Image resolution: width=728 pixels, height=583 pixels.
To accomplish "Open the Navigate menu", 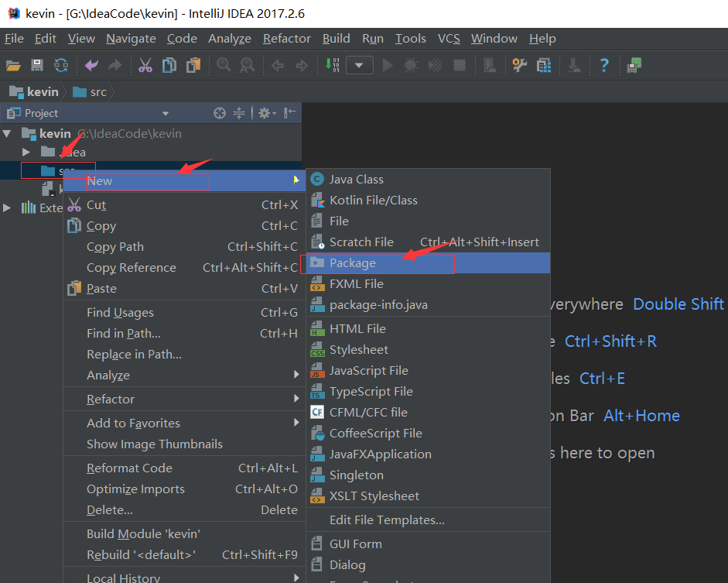I will (131, 39).
